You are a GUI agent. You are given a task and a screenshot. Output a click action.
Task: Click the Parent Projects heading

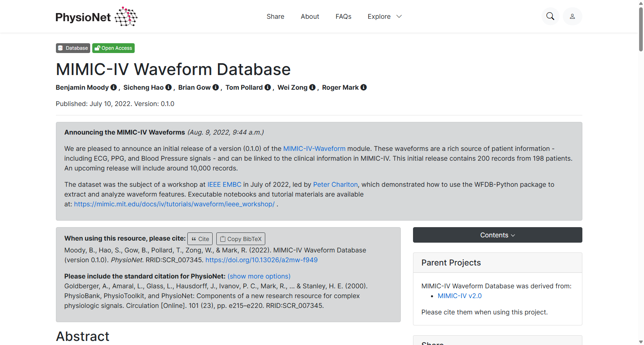point(451,263)
